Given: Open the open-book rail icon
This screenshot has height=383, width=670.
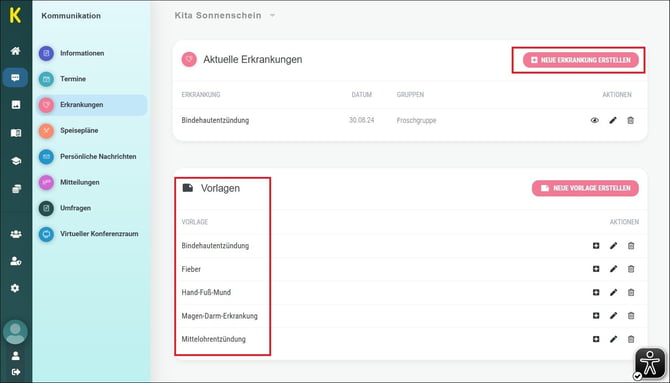Looking at the screenshot, I should (16, 133).
